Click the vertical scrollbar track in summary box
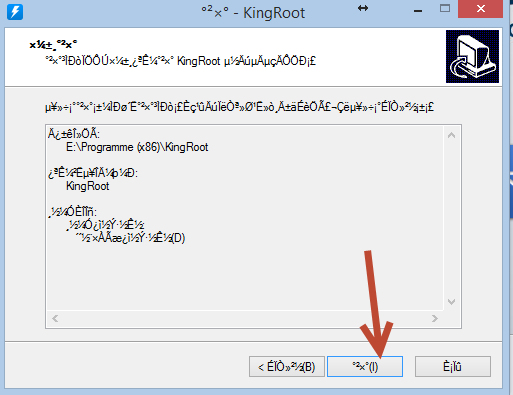 451,218
